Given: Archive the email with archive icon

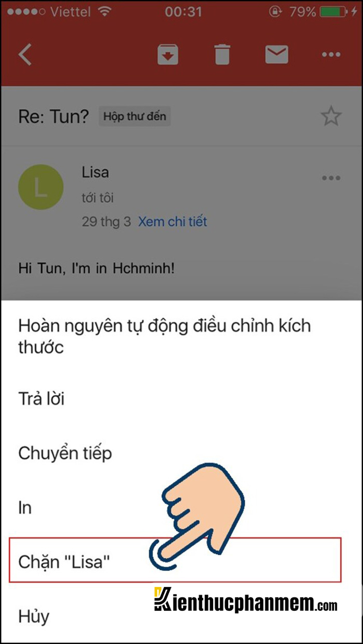Looking at the screenshot, I should click(168, 54).
